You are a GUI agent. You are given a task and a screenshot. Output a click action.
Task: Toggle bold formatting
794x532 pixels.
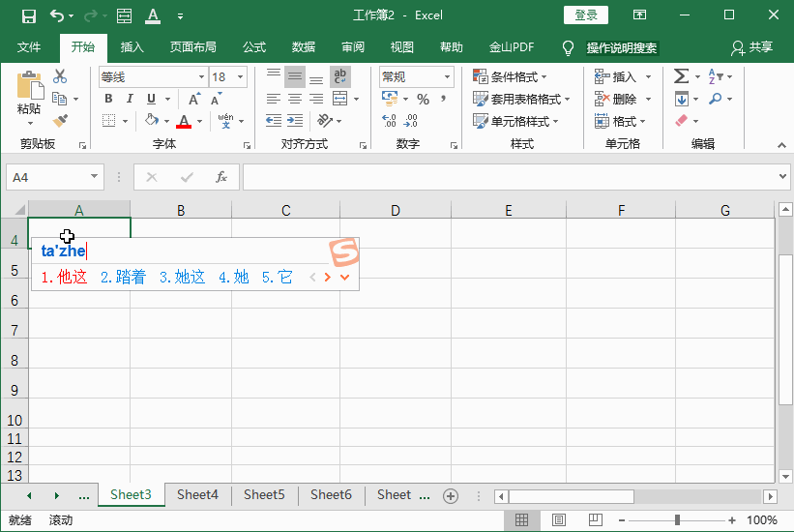click(x=108, y=99)
